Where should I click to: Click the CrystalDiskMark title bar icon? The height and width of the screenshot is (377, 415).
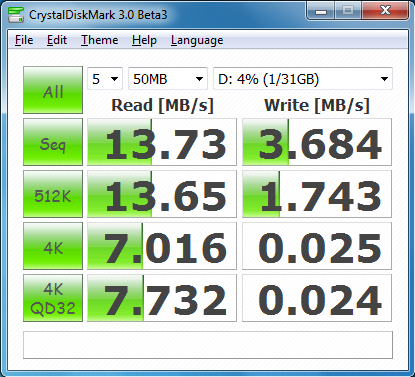(16, 14)
